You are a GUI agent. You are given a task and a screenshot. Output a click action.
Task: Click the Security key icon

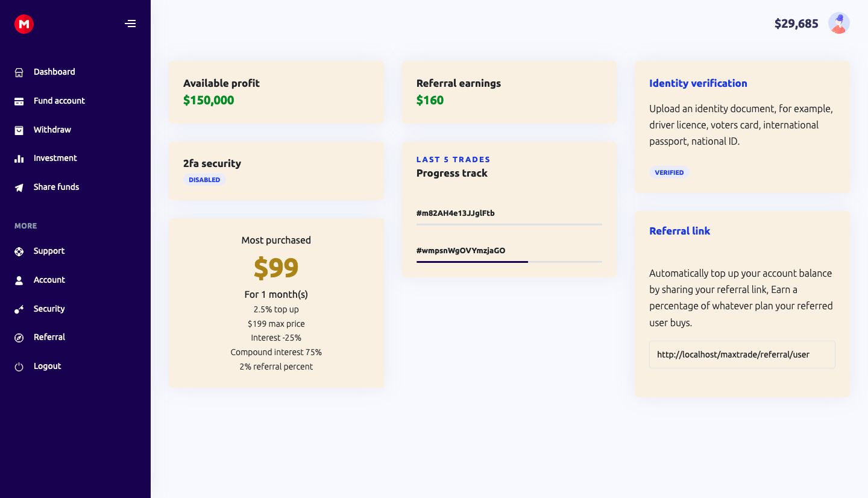19,309
